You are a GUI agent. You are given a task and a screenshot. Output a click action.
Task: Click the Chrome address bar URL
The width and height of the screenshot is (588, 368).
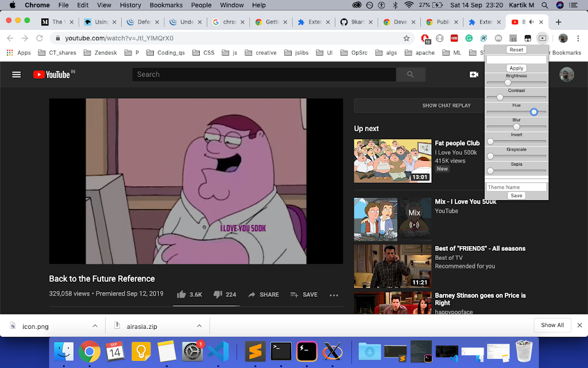[119, 38]
